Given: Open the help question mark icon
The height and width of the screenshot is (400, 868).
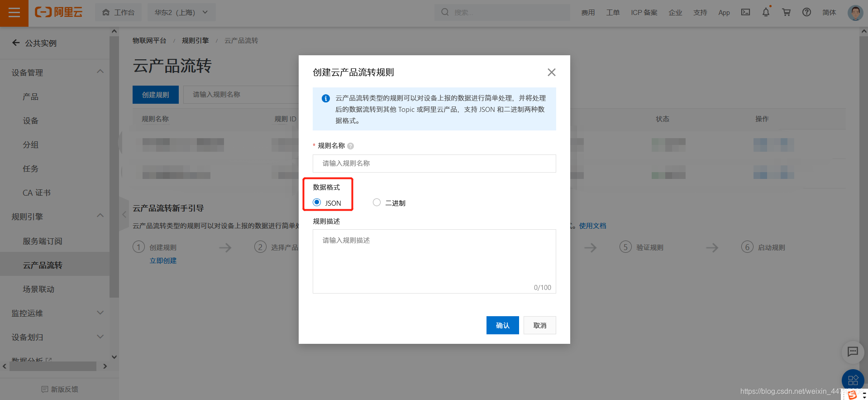Looking at the screenshot, I should (x=806, y=12).
